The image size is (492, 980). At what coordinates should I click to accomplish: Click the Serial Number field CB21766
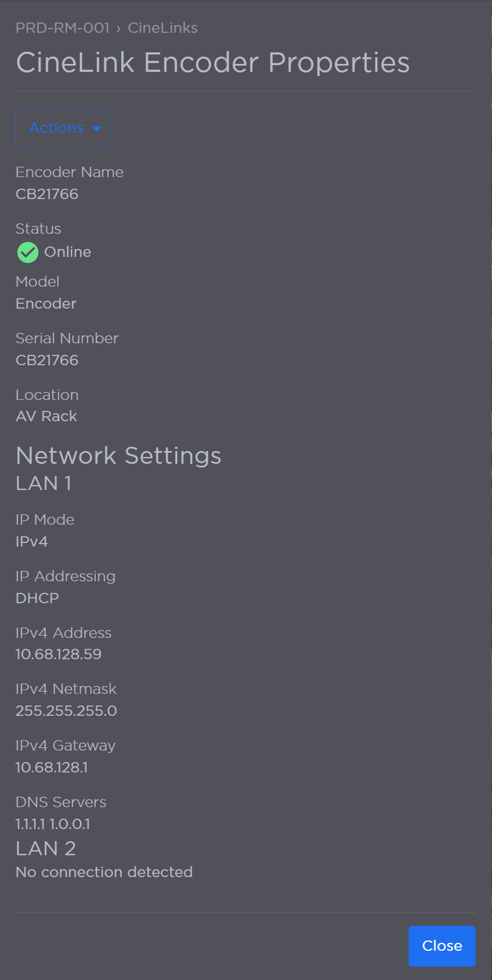pyautogui.click(x=47, y=360)
